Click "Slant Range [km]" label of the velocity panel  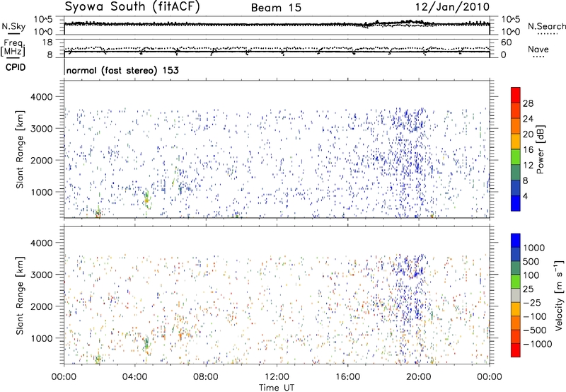coord(20,296)
